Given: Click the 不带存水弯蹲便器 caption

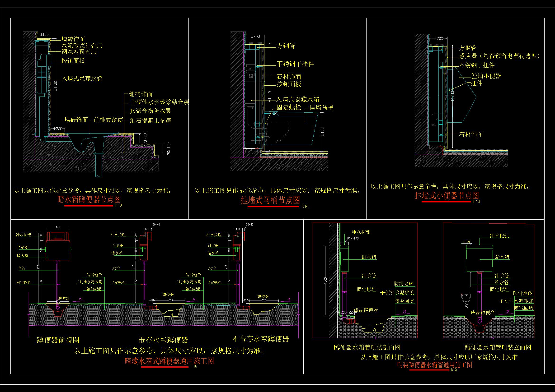Looking at the screenshot, I should click(x=260, y=339).
